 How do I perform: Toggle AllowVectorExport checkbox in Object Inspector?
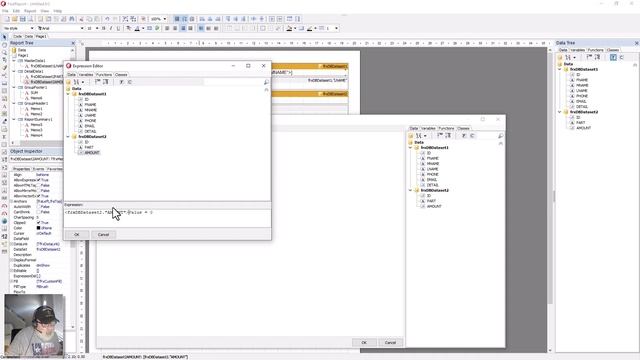pos(38,196)
